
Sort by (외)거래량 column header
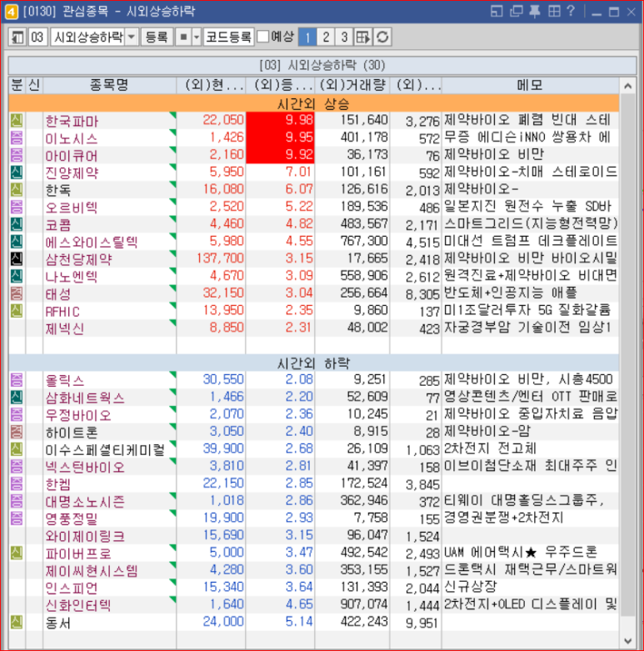[352, 86]
